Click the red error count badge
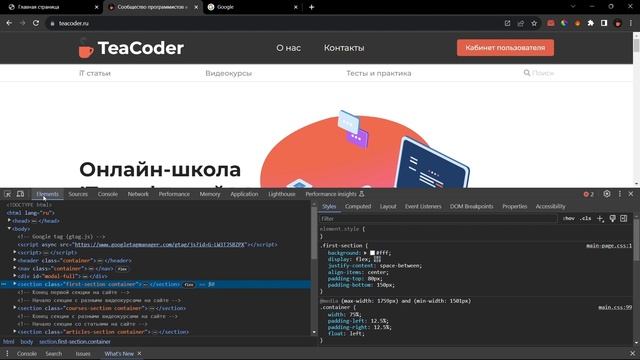 tap(589, 194)
